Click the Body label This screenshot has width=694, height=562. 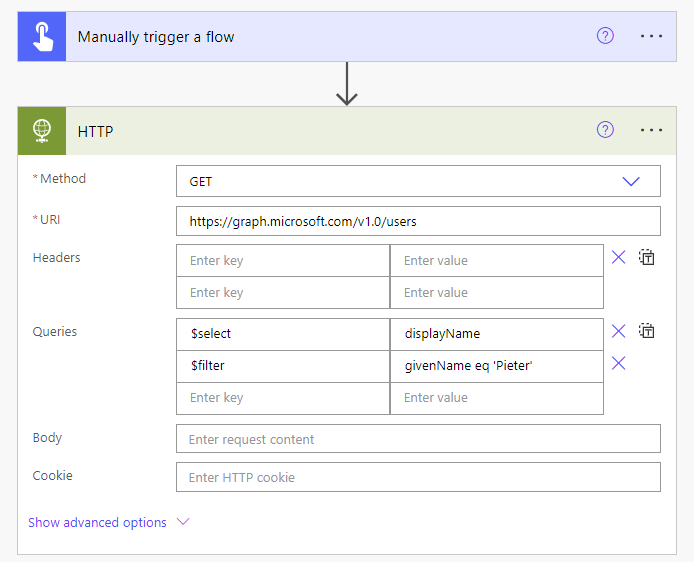[x=47, y=438]
